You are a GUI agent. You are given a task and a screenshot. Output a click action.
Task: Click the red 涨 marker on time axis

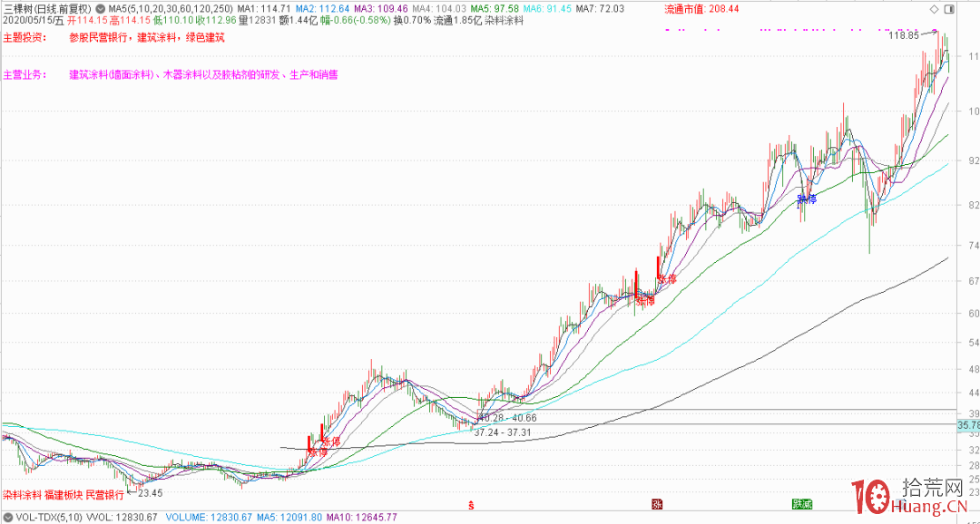pyautogui.click(x=656, y=503)
